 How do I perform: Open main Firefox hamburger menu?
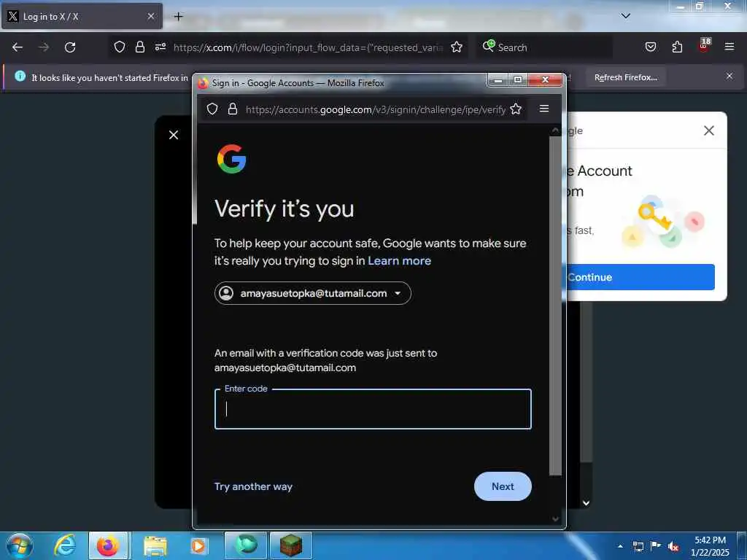click(729, 47)
